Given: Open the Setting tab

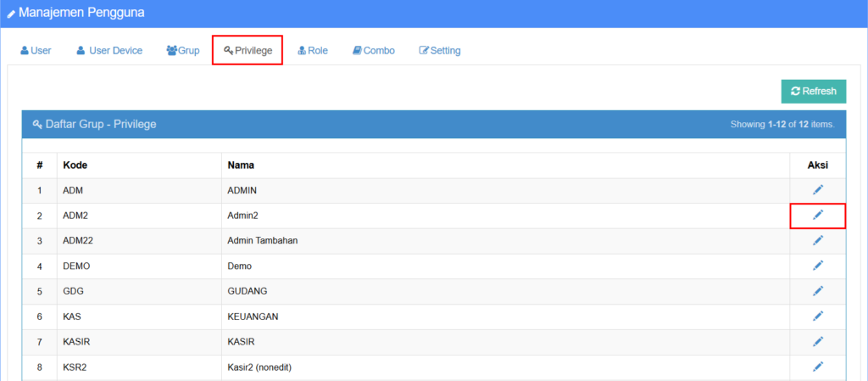Looking at the screenshot, I should click(x=440, y=51).
